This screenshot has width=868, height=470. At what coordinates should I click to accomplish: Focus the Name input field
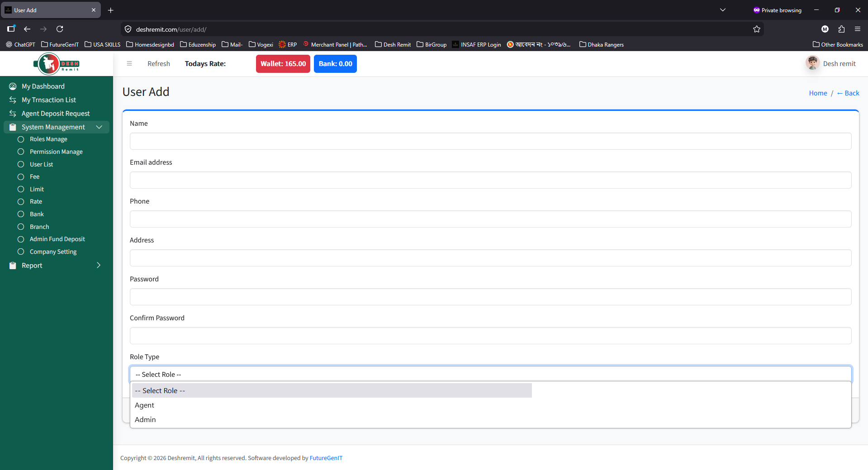490,141
